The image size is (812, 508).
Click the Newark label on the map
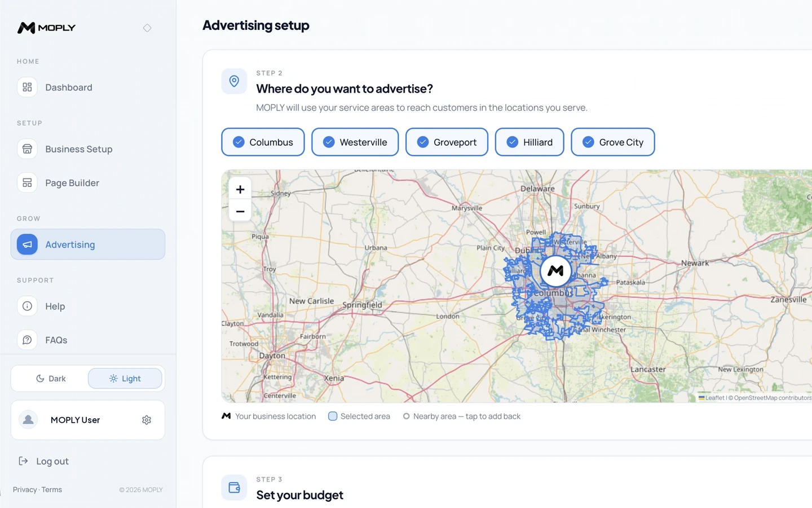pos(695,263)
